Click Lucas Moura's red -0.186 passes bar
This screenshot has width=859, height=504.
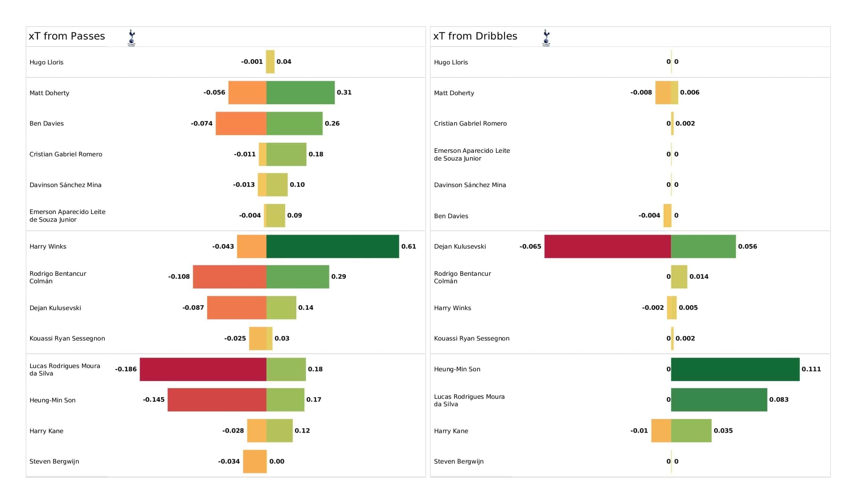coord(203,369)
